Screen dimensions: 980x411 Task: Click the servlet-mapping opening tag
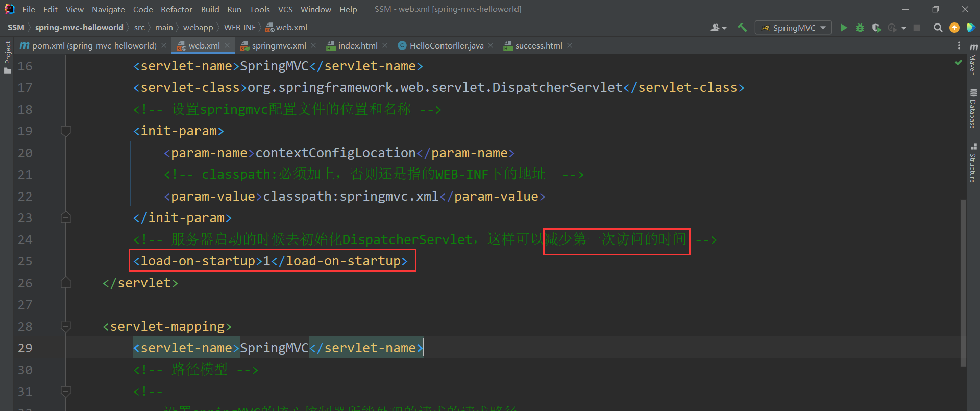pyautogui.click(x=167, y=326)
